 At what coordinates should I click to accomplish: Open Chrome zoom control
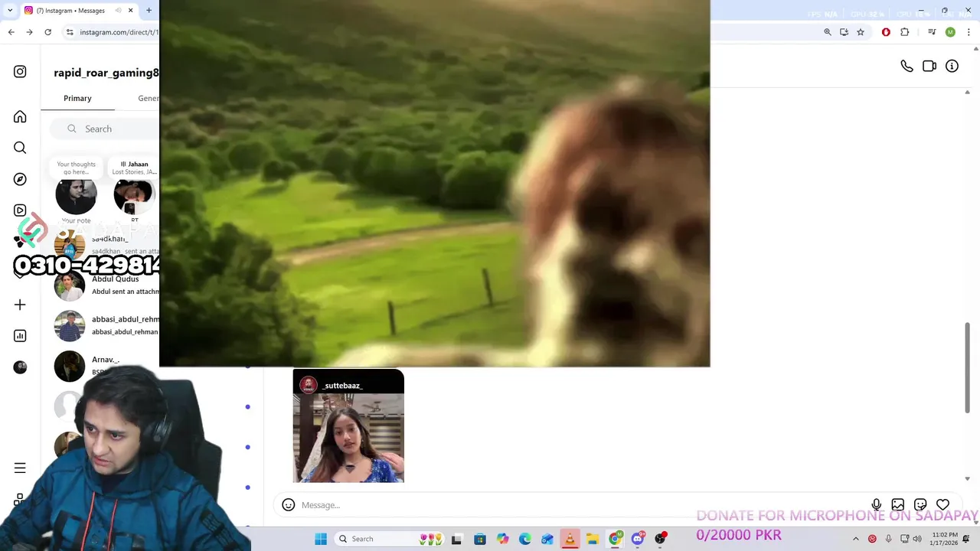827,32
